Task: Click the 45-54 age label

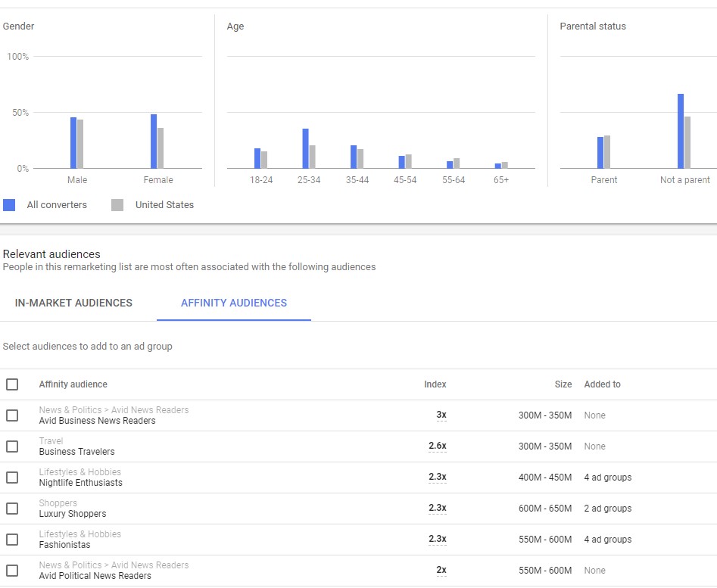Action: click(x=405, y=180)
